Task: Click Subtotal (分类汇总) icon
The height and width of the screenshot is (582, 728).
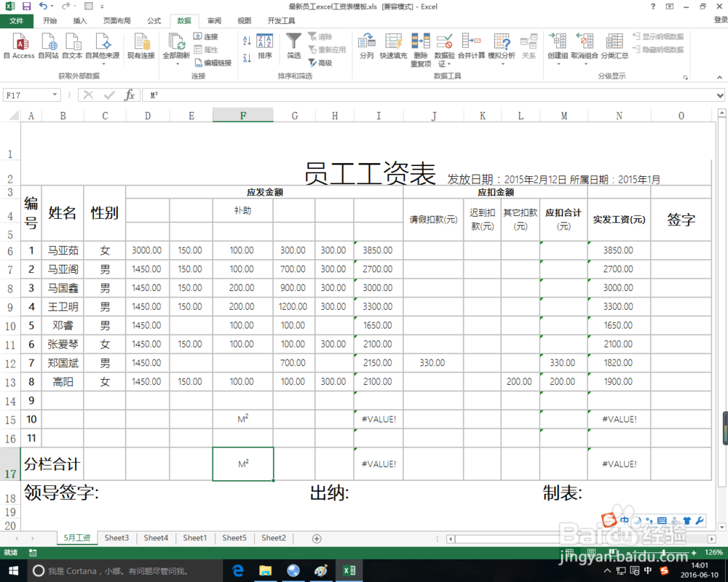Action: coord(614,46)
